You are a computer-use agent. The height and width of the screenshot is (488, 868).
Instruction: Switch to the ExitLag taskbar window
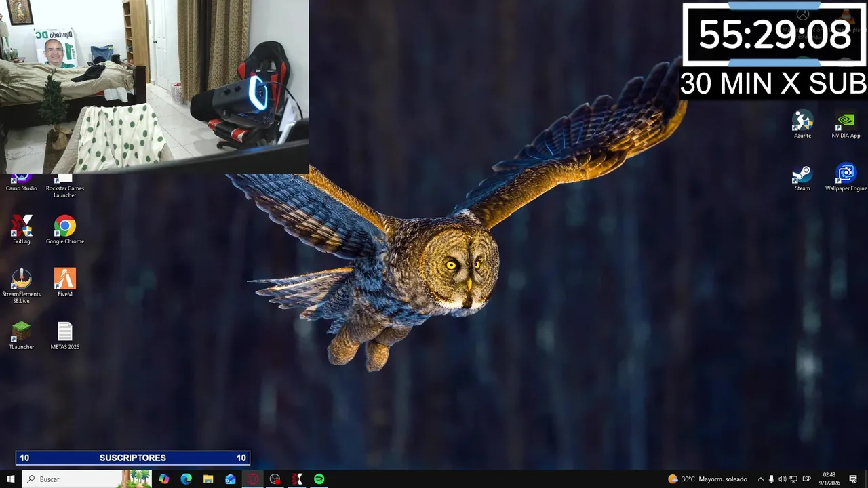[297, 479]
